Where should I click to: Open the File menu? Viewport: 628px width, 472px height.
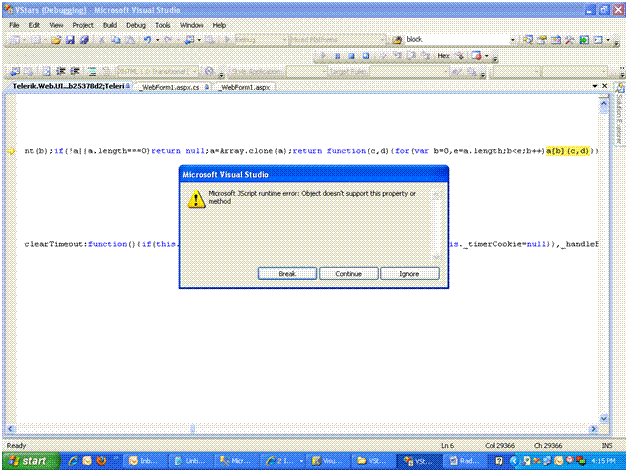(x=14, y=25)
